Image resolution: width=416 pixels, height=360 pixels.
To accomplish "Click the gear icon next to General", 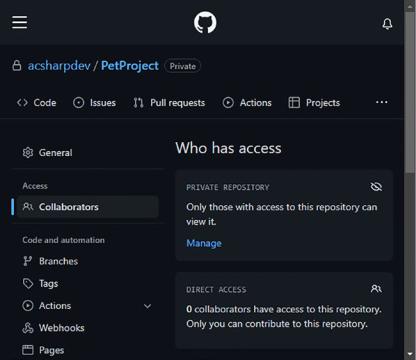I will click(28, 153).
